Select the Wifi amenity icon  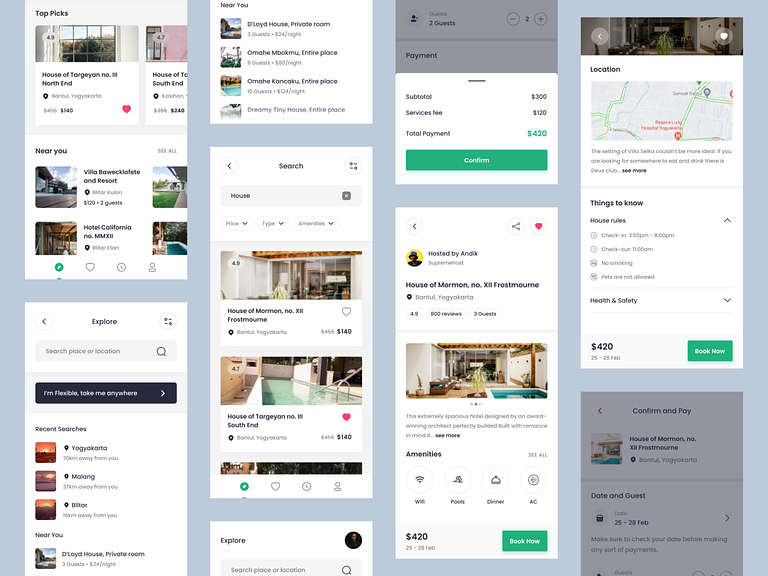coord(419,480)
